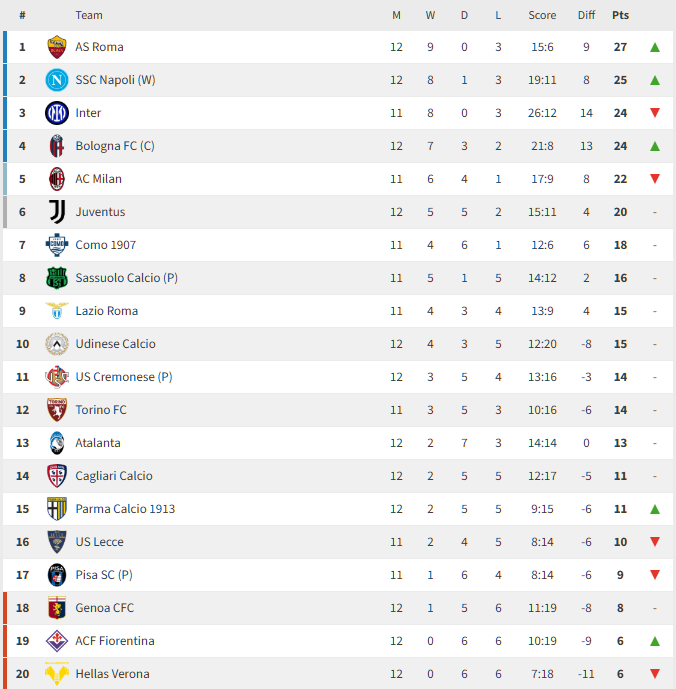Click the Diff column header
This screenshot has height=689, width=676.
pyautogui.click(x=586, y=15)
